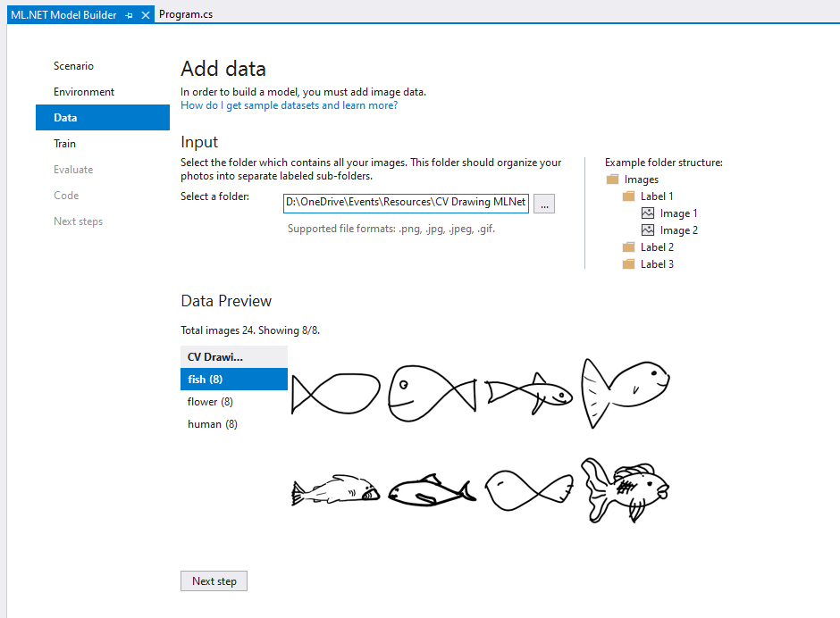Viewport: 840px width, 618px height.
Task: Switch to the Program.cs tab
Action: coord(186,14)
